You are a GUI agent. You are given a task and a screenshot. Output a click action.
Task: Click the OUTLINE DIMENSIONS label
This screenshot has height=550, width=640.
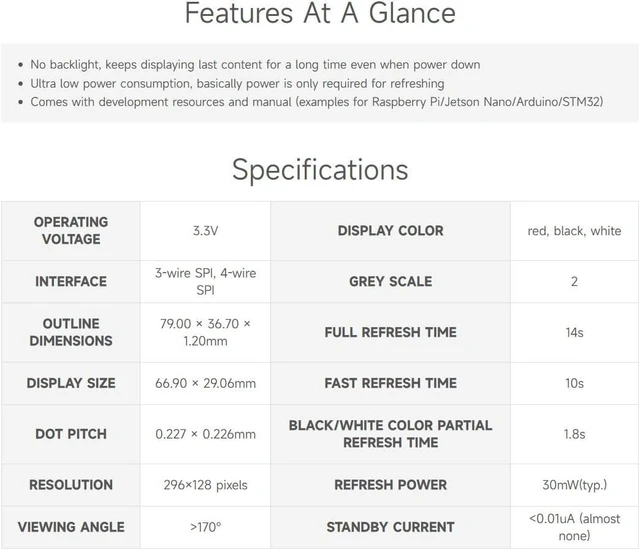tap(71, 332)
